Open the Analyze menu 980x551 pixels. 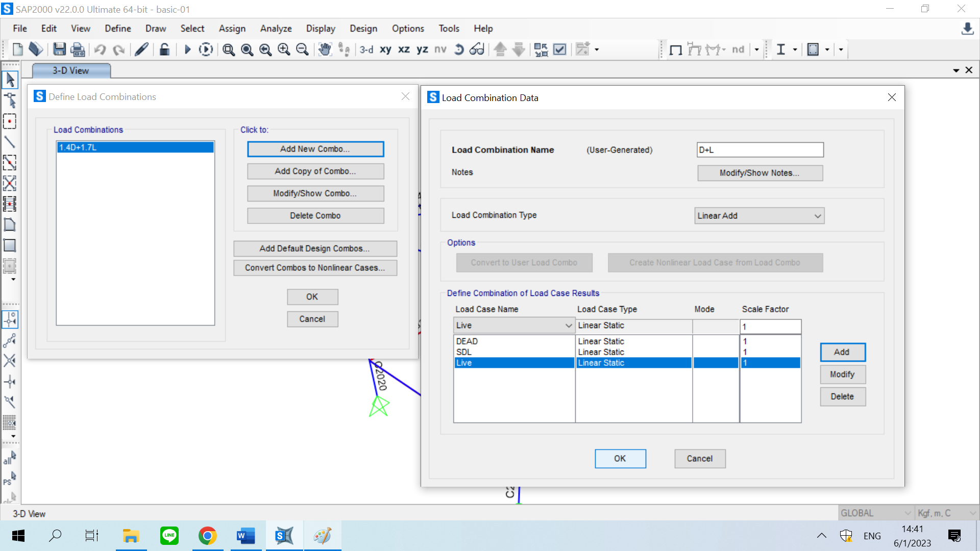pos(276,29)
